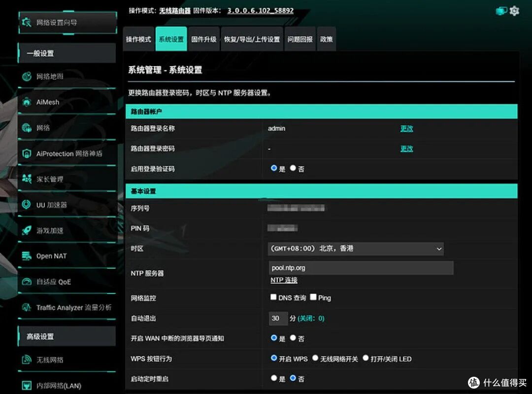Open the timezone (时区) dropdown
This screenshot has width=532, height=394.
[356, 249]
